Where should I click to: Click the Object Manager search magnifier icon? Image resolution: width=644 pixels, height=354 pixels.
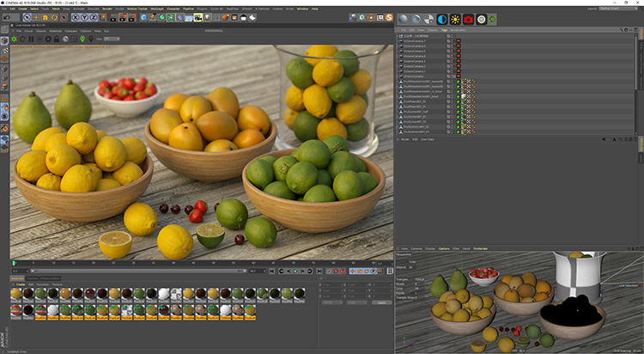(x=622, y=29)
